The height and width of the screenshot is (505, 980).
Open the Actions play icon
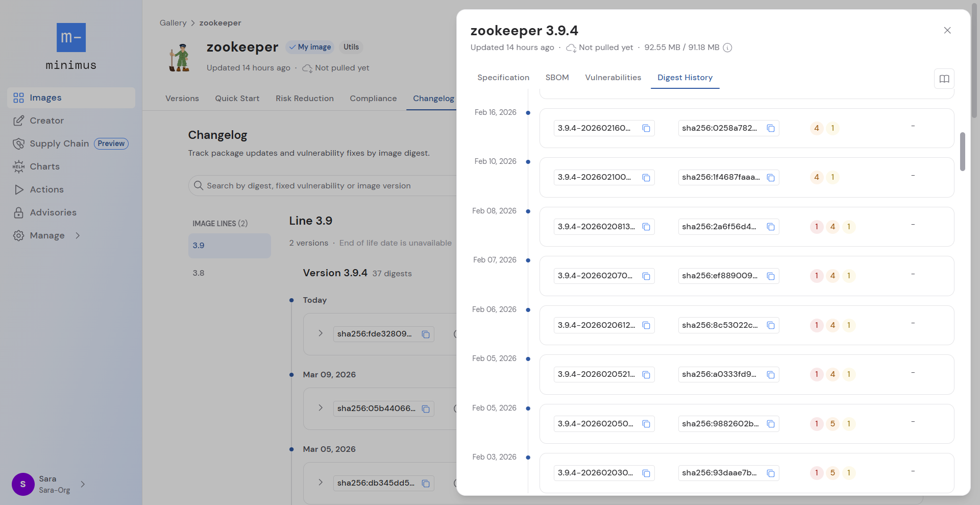pyautogui.click(x=18, y=189)
